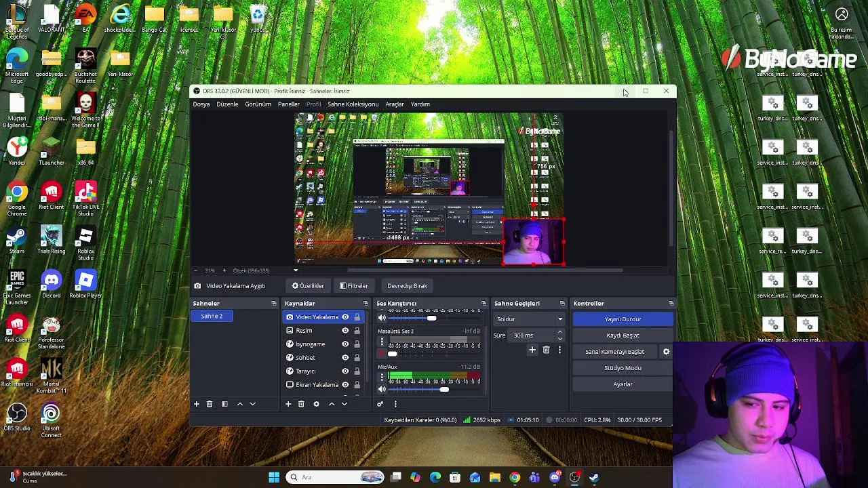
Task: Click Kaydı Başlat to start recording
Action: [x=623, y=335]
